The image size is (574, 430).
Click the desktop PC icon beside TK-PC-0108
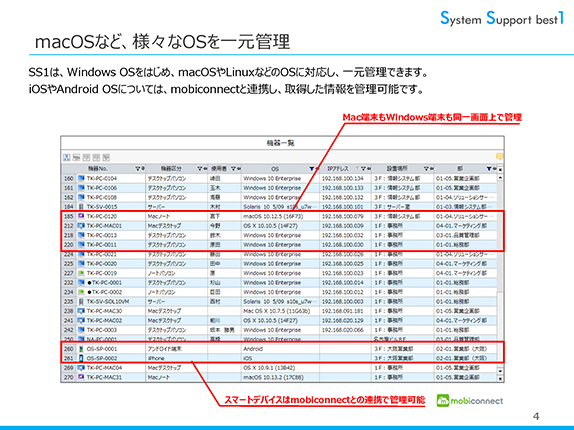point(81,198)
